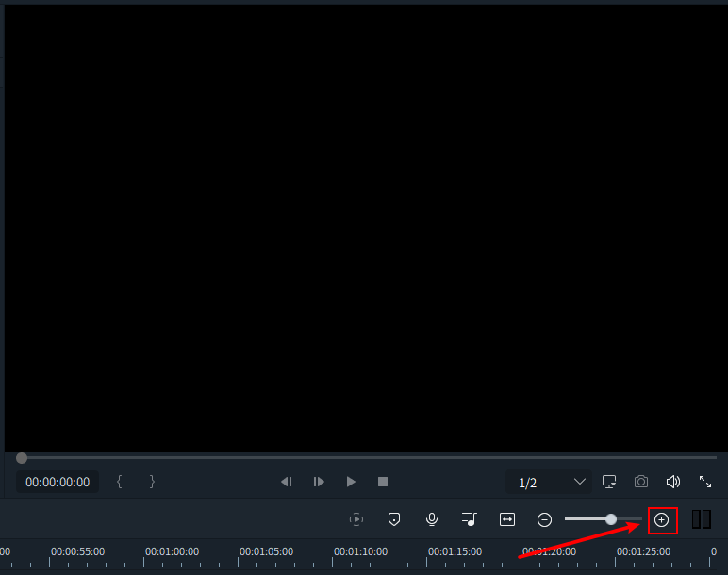Take a snapshot with the camera icon
The image size is (728, 575).
tap(641, 482)
